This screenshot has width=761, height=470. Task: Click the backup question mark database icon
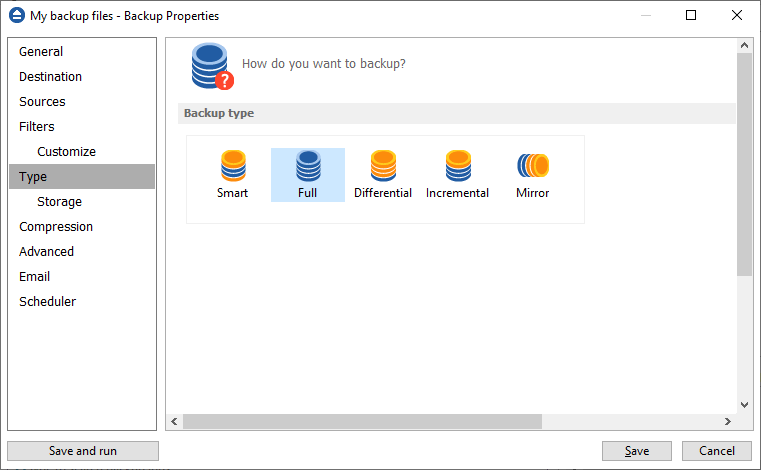tap(212, 66)
